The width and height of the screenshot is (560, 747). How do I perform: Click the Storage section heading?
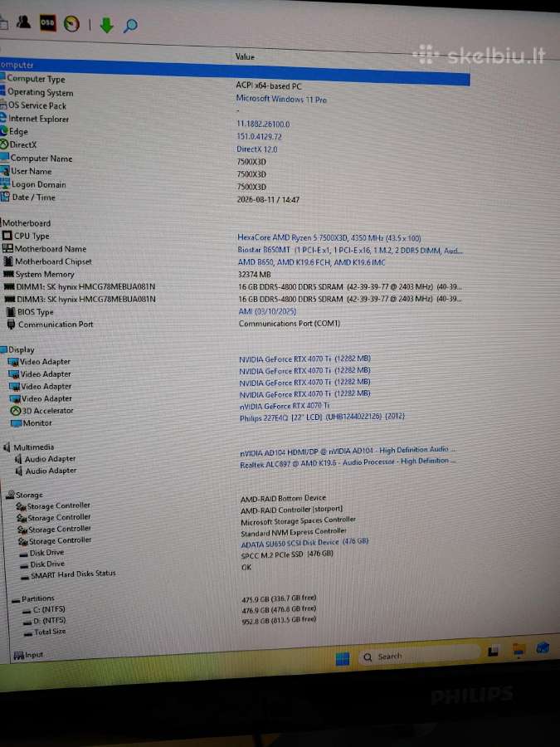(29, 495)
